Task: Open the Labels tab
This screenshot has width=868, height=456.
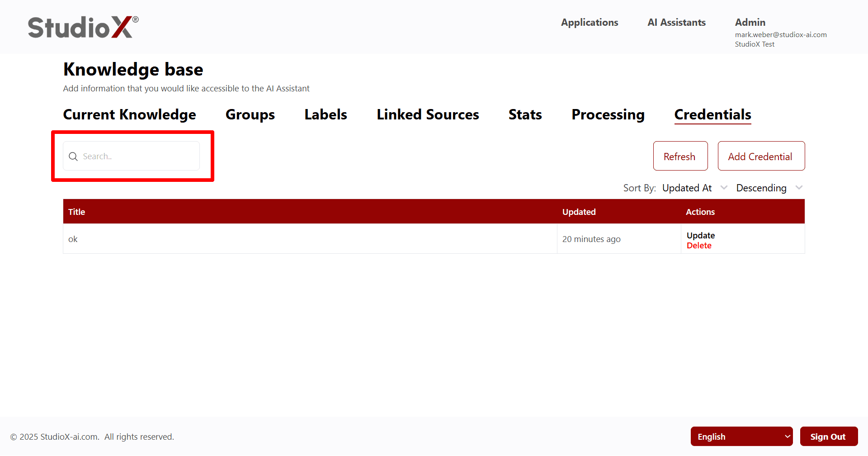Action: tap(325, 114)
